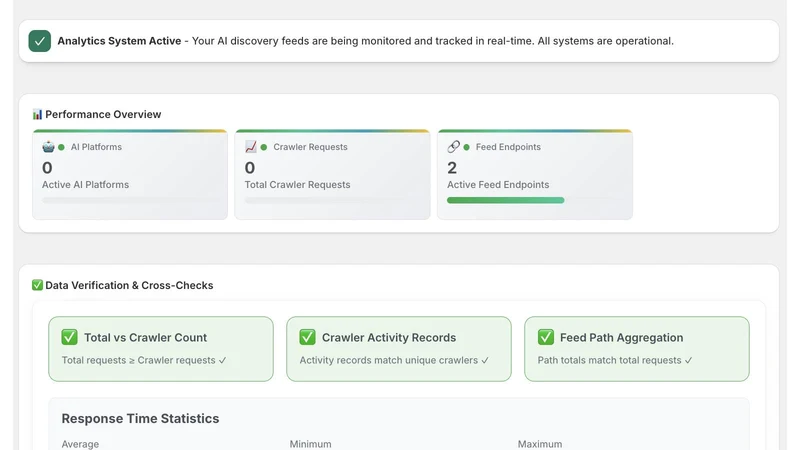Click the value 0 in AI Platforms card
The height and width of the screenshot is (450, 800).
pos(47,167)
